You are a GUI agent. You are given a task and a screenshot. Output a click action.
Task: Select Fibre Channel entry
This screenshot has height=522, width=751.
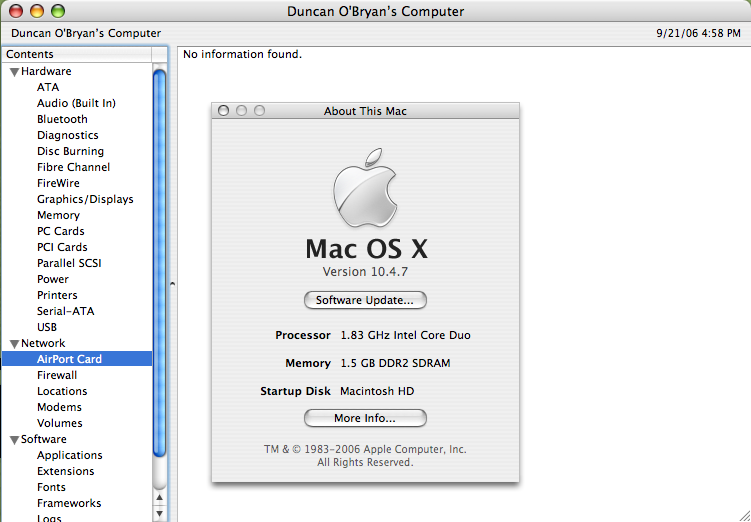coord(73,167)
